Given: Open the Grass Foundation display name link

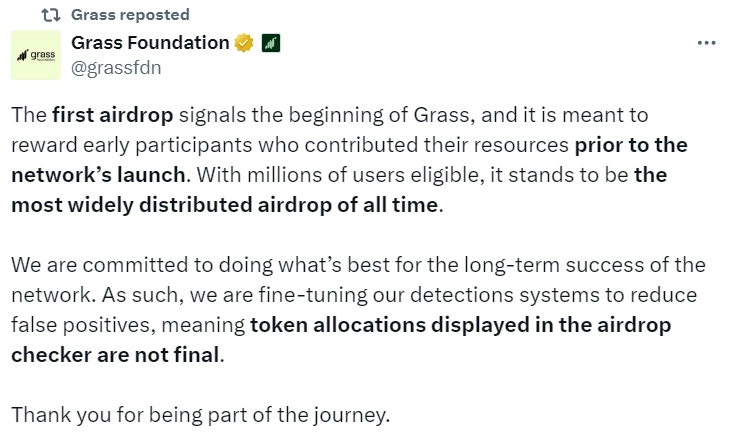Looking at the screenshot, I should pos(150,42).
